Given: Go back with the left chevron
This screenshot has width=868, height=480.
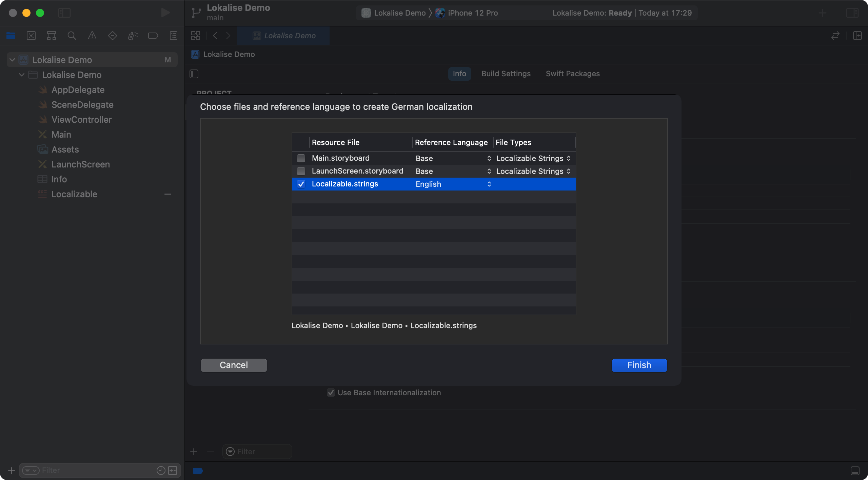Looking at the screenshot, I should 215,36.
